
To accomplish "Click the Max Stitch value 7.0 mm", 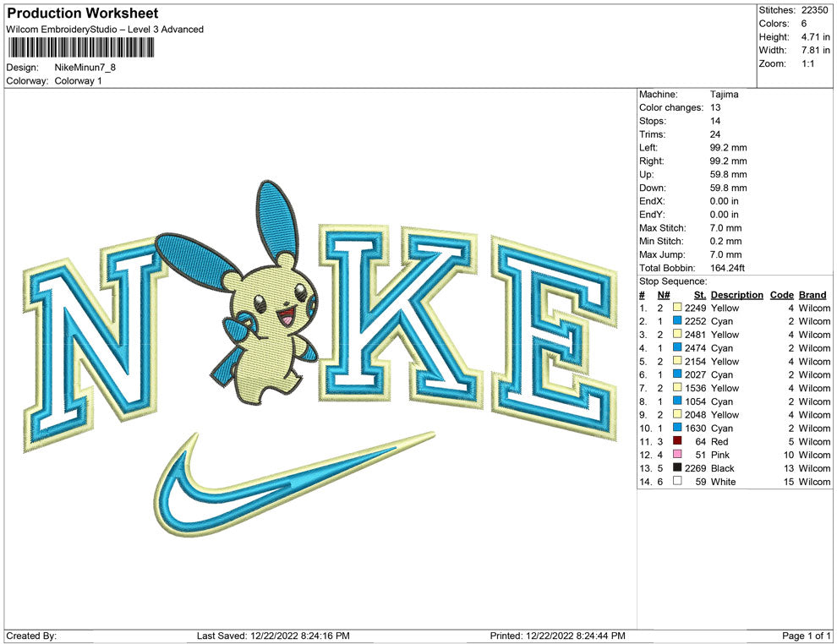I will [x=725, y=228].
